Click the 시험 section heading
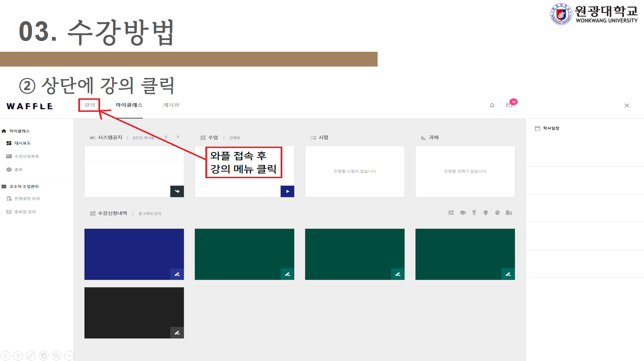 coord(323,137)
